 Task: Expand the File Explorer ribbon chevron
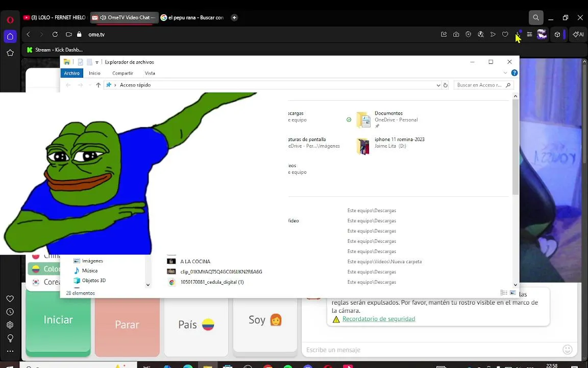505,73
